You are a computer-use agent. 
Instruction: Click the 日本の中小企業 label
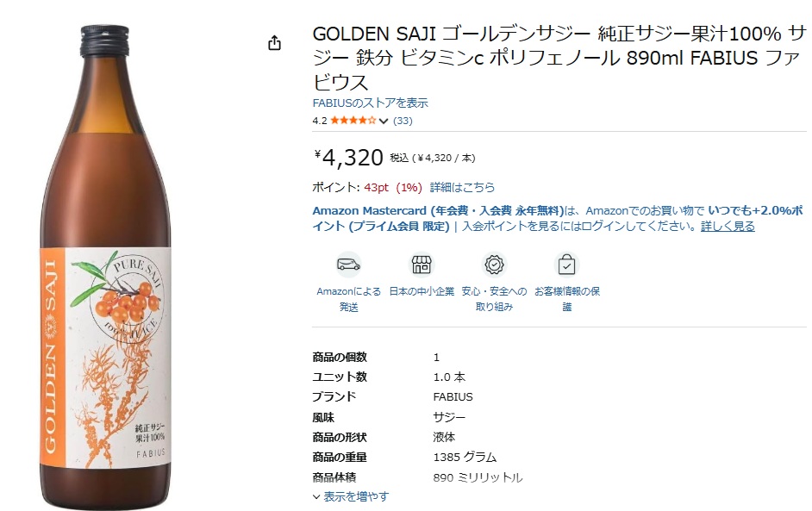(422, 291)
